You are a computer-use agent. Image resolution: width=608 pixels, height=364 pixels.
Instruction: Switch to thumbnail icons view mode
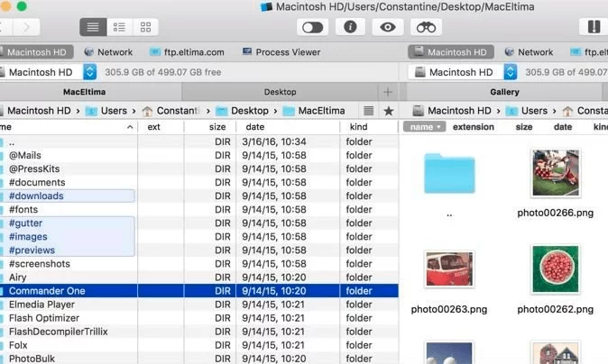point(145,27)
